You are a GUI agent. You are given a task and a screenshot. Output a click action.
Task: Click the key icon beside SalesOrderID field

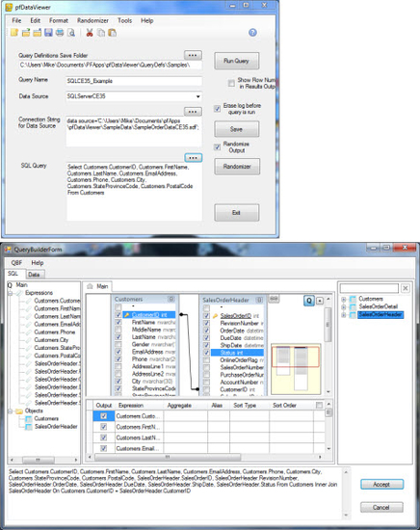(x=215, y=316)
